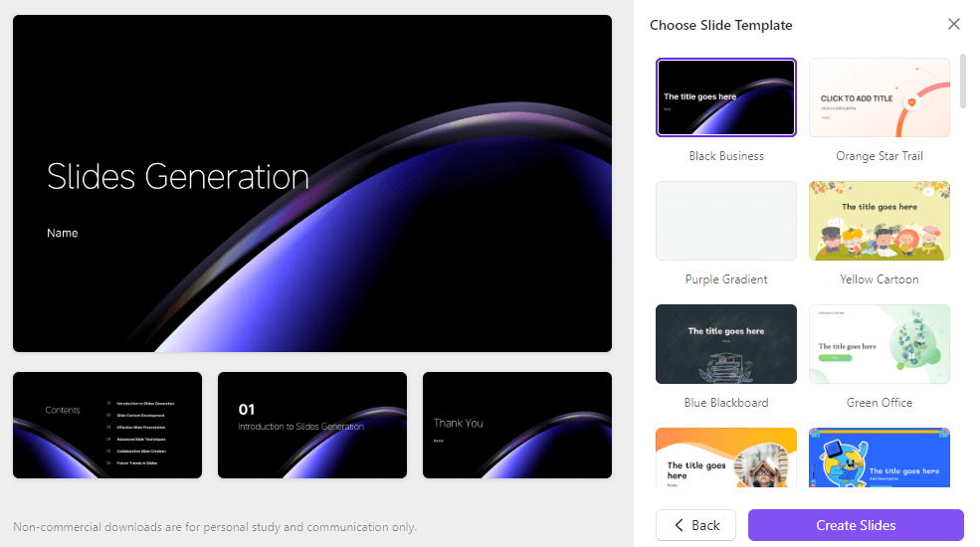Open the Thank You slide preview

pos(517,426)
